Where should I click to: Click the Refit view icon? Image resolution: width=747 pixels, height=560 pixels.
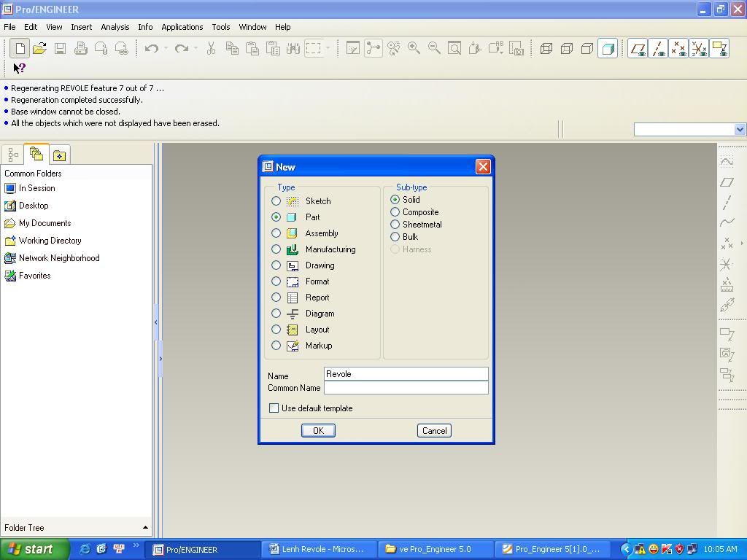click(454, 48)
